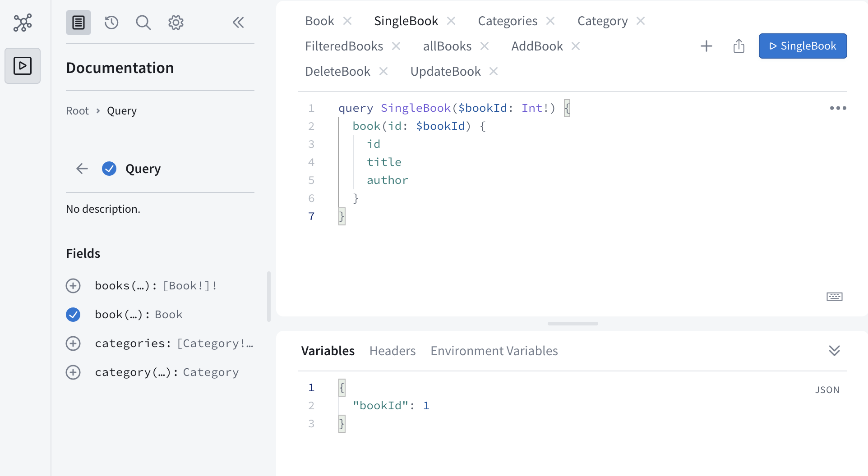Select the Documentation panel icon
The height and width of the screenshot is (476, 868).
point(78,23)
